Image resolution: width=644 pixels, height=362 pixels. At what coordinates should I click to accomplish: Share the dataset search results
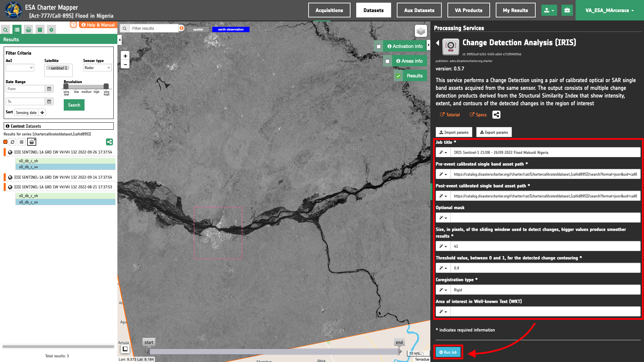click(109, 142)
